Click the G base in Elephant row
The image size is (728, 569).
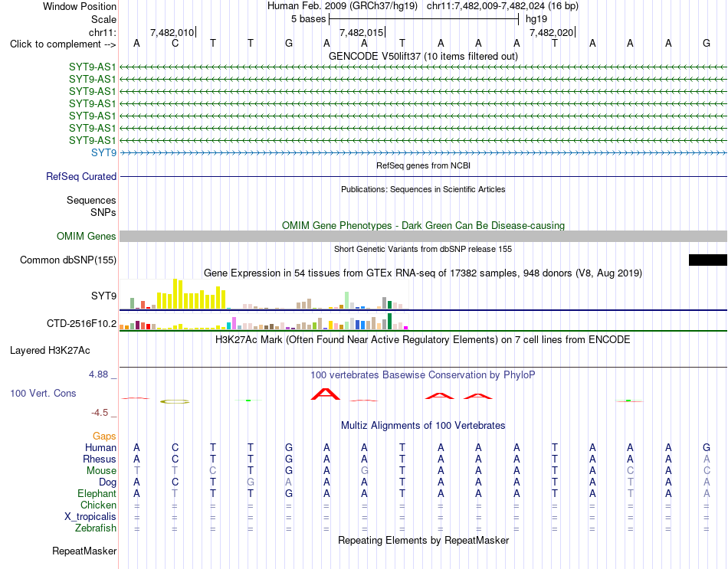point(289,493)
